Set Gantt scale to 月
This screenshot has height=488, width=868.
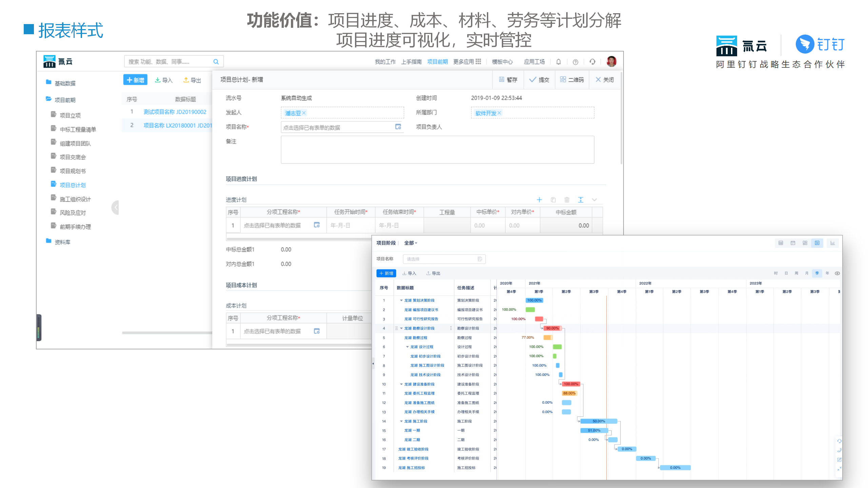[807, 273]
